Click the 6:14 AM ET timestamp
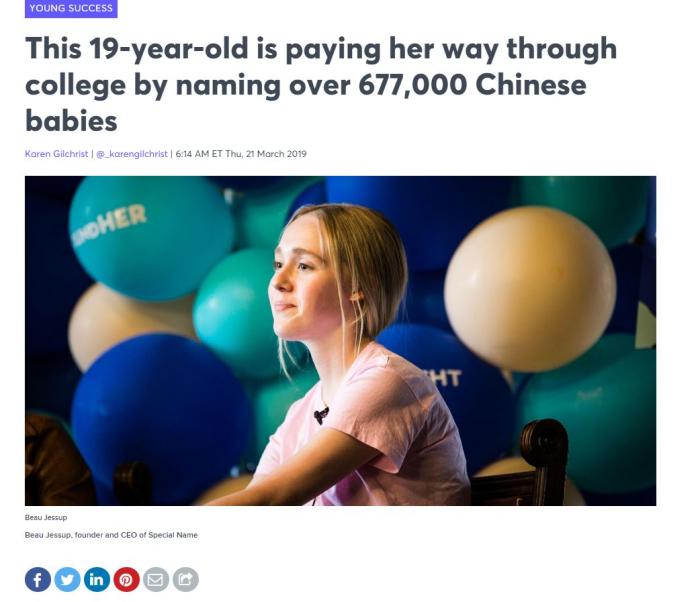Image resolution: width=700 pixels, height=602 pixels. coord(199,154)
